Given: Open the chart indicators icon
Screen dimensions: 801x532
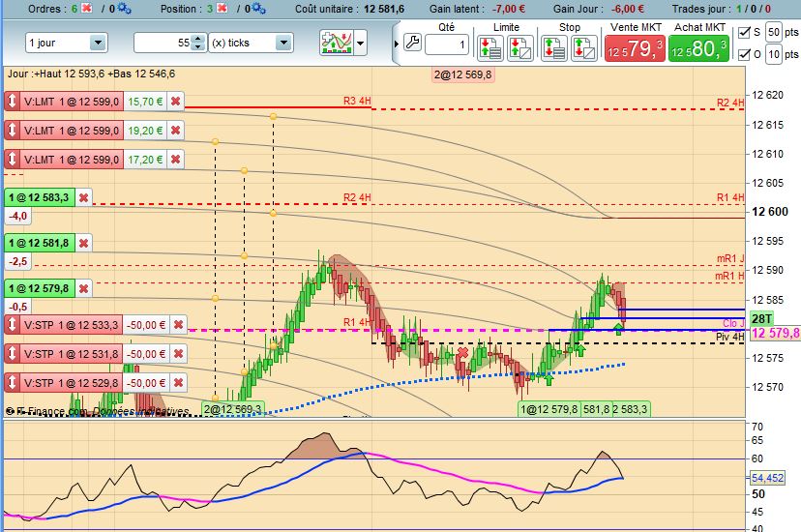Looking at the screenshot, I should (337, 43).
